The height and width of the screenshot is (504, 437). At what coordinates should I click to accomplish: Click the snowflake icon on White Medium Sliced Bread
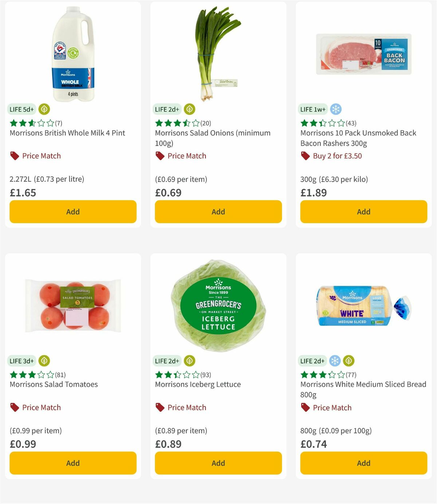pos(335,361)
